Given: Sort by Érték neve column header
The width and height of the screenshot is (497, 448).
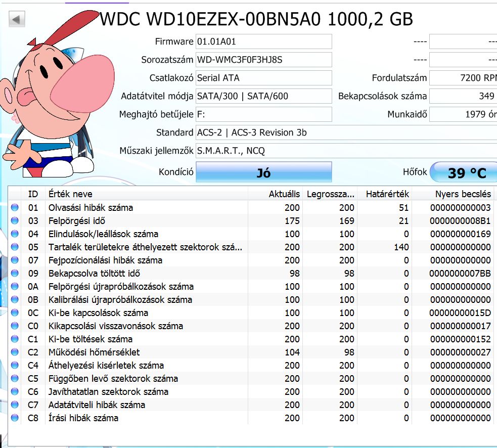Looking at the screenshot, I should [x=147, y=194].
